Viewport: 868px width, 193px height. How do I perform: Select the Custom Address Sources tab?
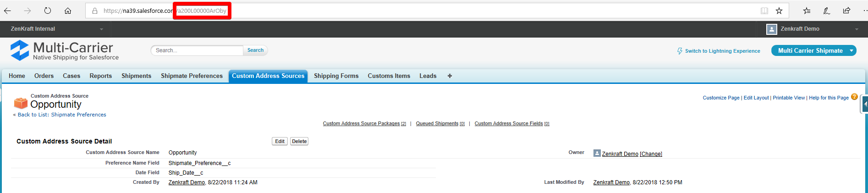click(x=268, y=76)
